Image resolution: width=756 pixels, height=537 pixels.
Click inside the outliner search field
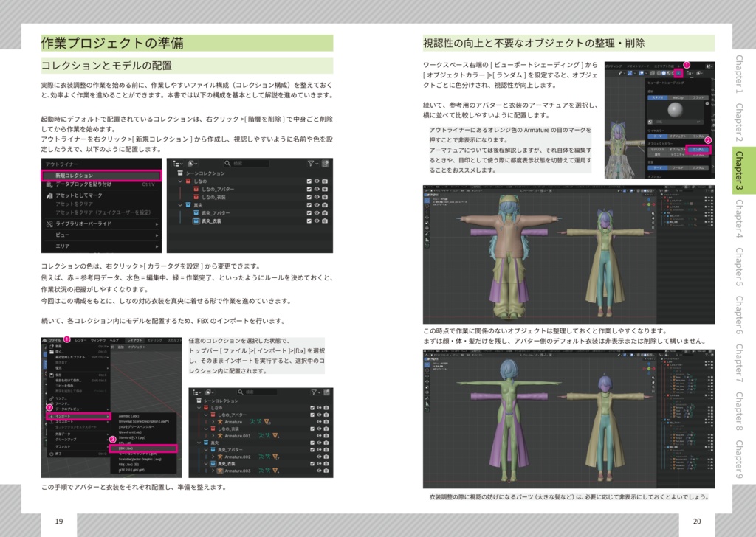tap(247, 163)
